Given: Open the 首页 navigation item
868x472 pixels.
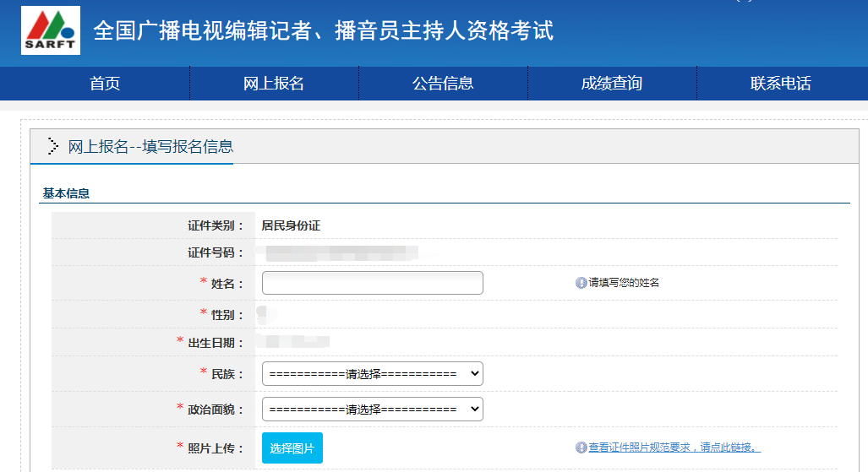Looking at the screenshot, I should click(x=105, y=84).
